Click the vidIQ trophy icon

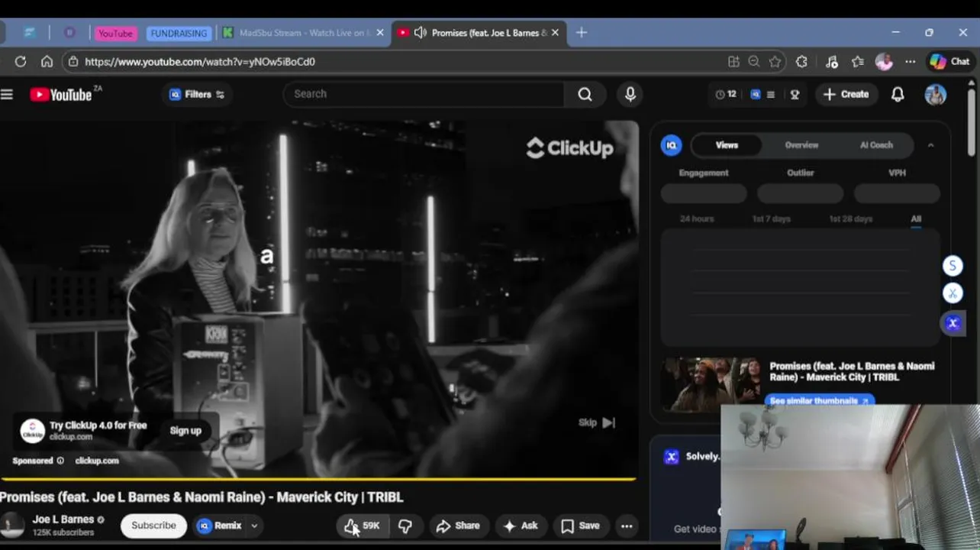[795, 94]
